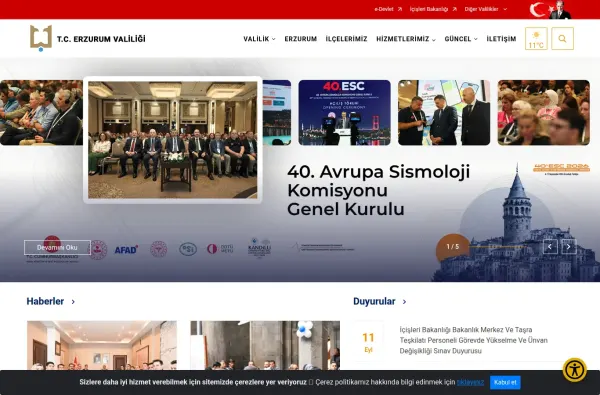Click the İçişleri Bakanlığı external link arrow
This screenshot has height=395, width=600.
(455, 9)
